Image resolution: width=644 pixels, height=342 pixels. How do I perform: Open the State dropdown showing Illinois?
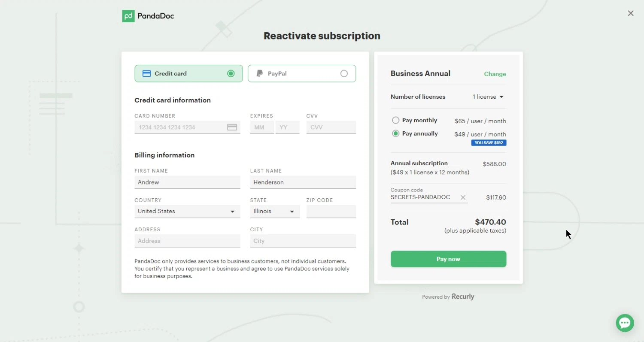[275, 211]
